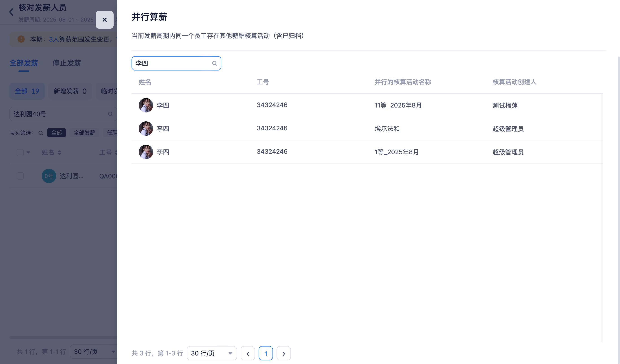Click creator 测试榴莲 cell
The height and width of the screenshot is (364, 620).
(505, 105)
